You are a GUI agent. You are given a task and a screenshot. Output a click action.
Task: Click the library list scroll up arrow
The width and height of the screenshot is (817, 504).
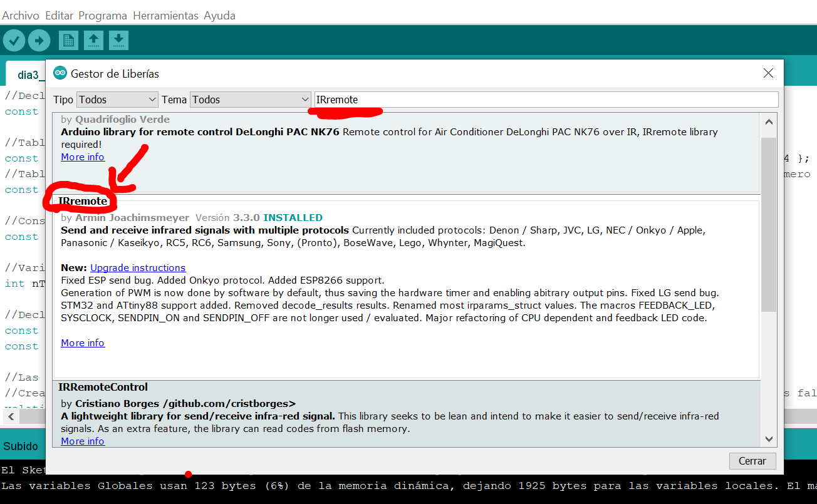pos(769,121)
